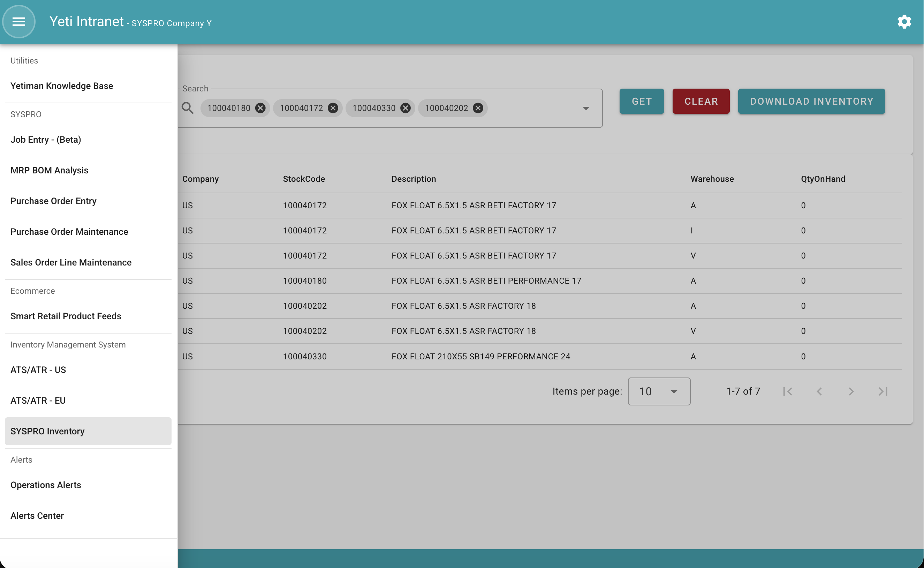
Task: Open the settings gear icon
Action: pos(904,22)
